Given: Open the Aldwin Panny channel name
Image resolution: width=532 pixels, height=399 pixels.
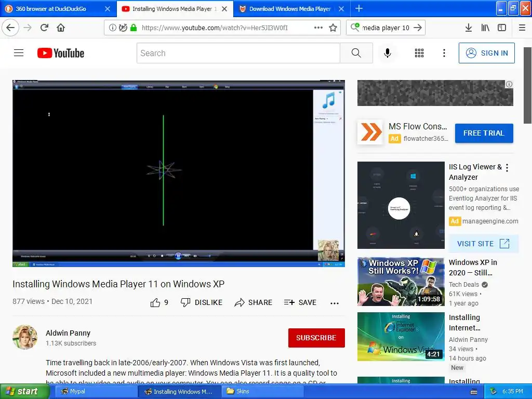Looking at the screenshot, I should 68,333.
